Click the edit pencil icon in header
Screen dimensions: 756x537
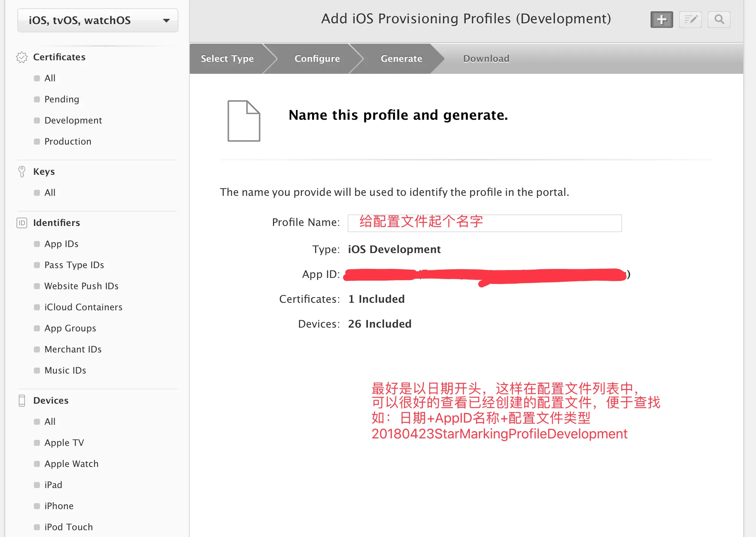pos(690,20)
